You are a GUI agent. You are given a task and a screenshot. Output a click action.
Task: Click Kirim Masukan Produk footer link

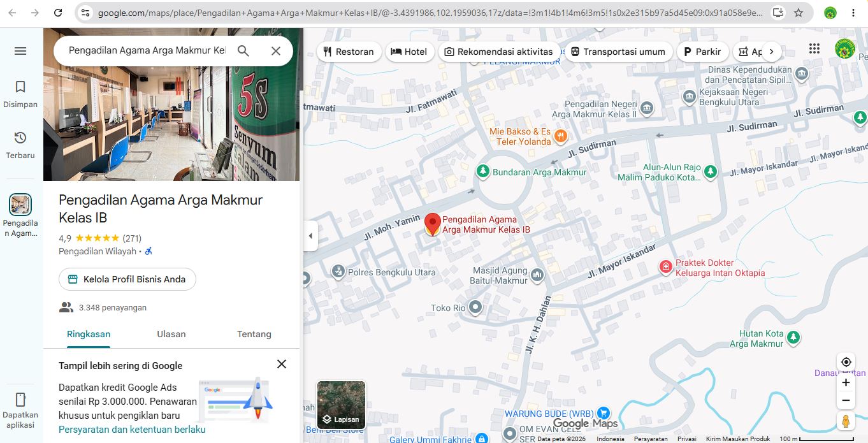tap(738, 439)
